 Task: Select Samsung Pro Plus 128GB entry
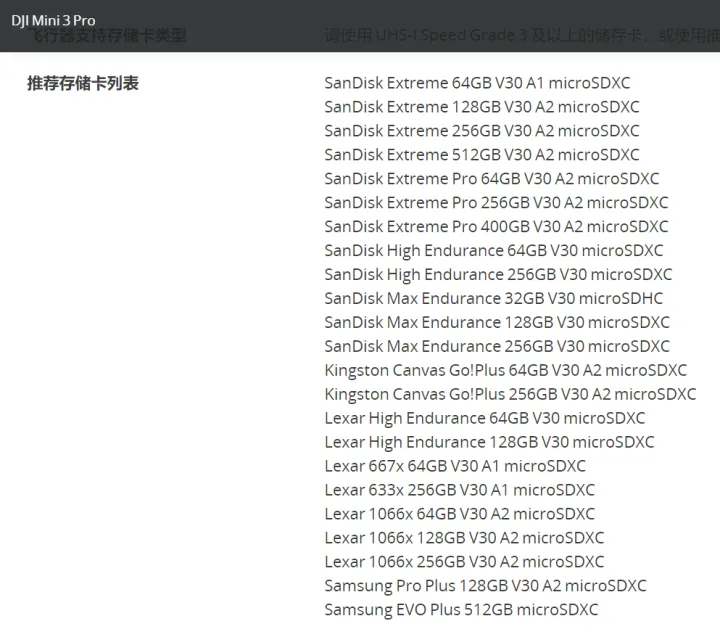[x=485, y=586]
